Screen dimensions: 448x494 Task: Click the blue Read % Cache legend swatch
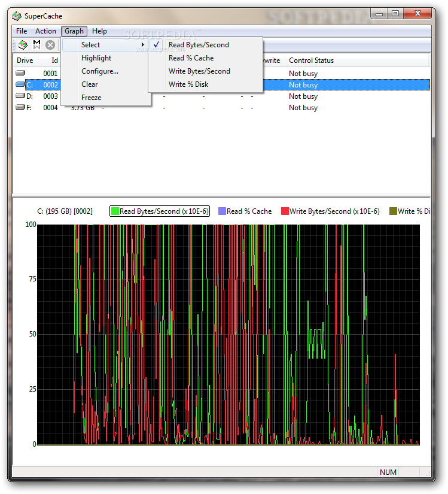pyautogui.click(x=222, y=211)
